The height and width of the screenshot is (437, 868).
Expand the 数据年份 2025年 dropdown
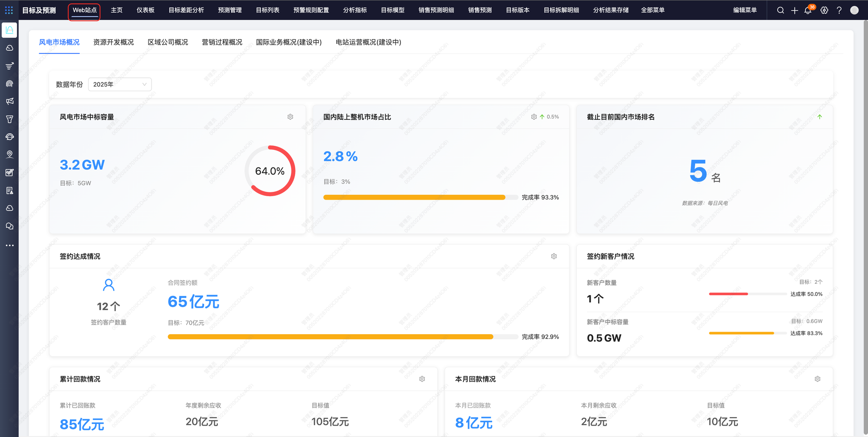point(120,84)
